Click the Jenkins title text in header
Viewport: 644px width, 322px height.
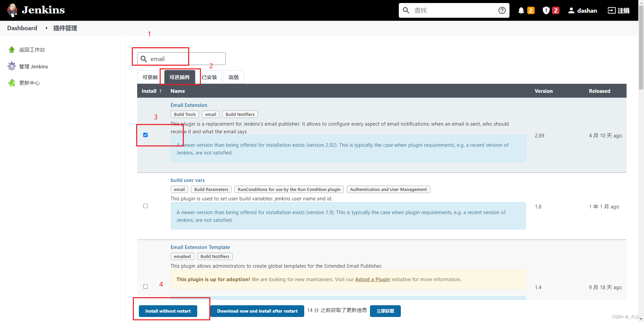pos(43,10)
